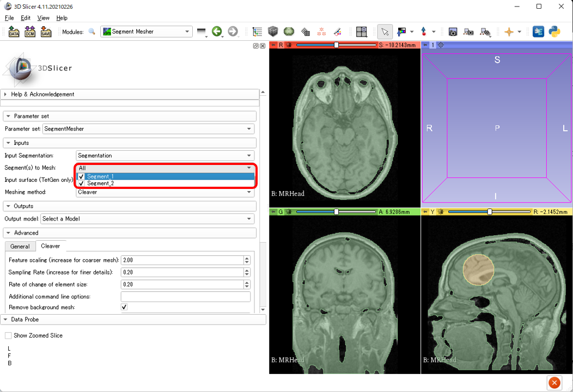Toggle the Remove background mesh checkbox
Viewport: 573px width, 392px height.
click(x=124, y=307)
